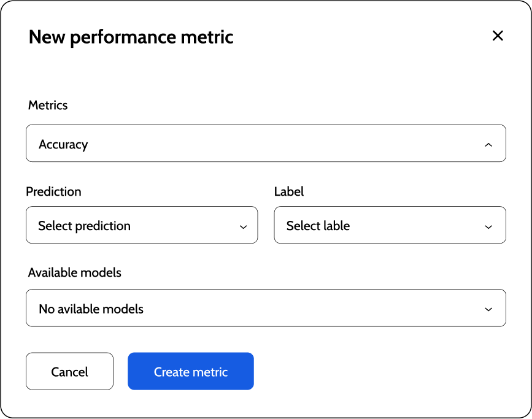This screenshot has height=419, width=532.
Task: Click the chevron in the Prediction dropdown
Action: pos(243,226)
